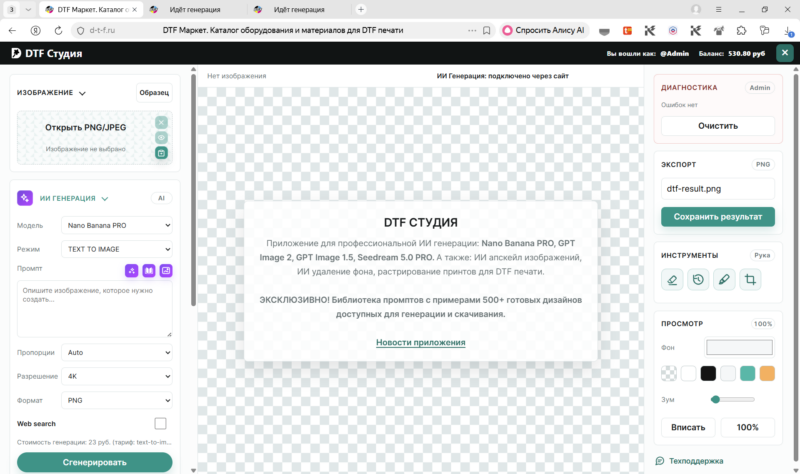800x474 pixels.
Task: Click the dtf-result.png filename field
Action: [x=718, y=189]
